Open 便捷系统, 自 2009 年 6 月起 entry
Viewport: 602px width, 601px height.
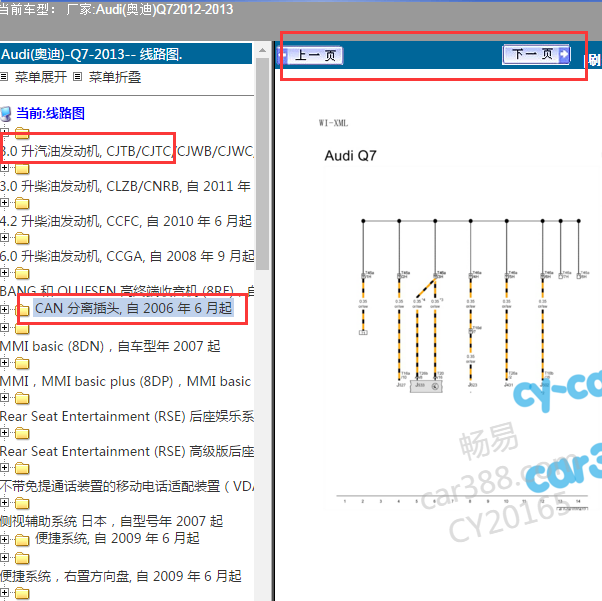[117, 538]
